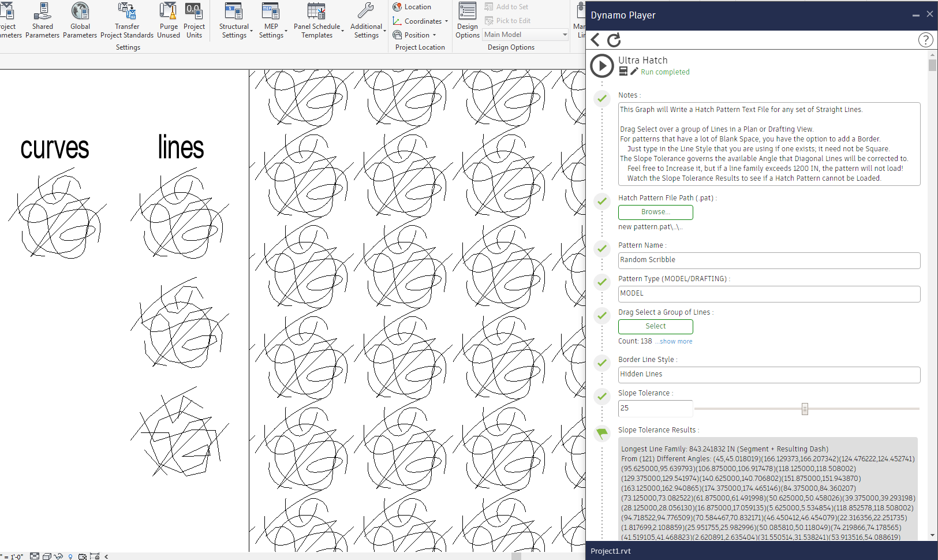The width and height of the screenshot is (938, 560).
Task: Open Dynamo Player help
Action: 925,40
